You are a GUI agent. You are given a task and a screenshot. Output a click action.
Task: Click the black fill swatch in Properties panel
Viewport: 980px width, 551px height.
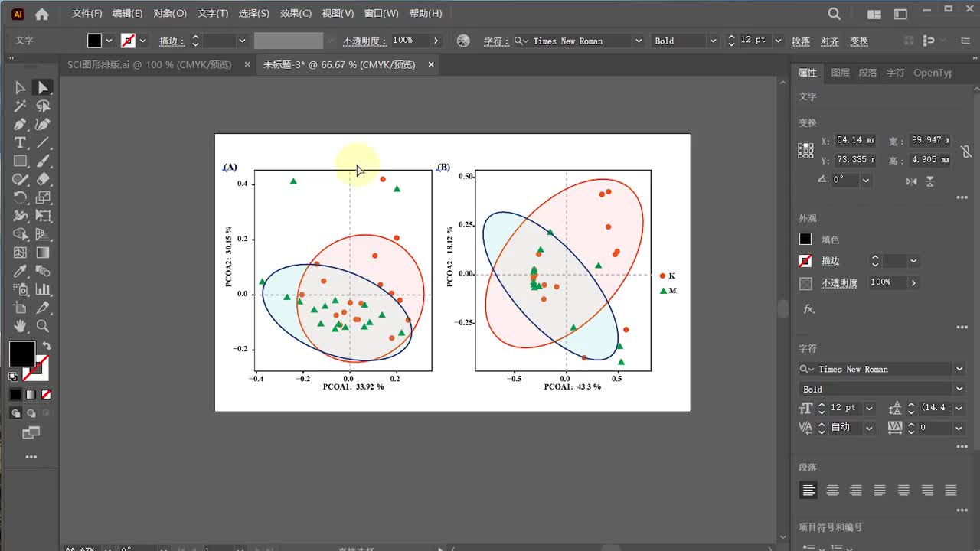[805, 240]
